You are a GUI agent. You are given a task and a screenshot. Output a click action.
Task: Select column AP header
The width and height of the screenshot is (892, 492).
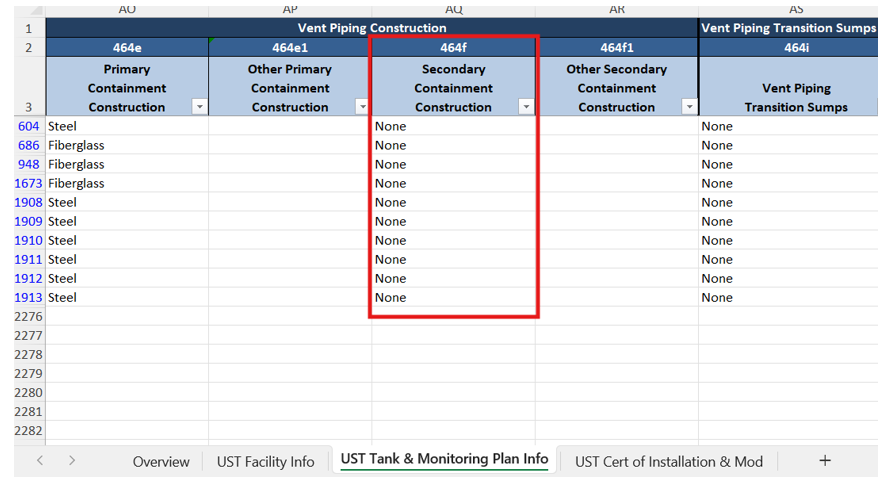(x=290, y=10)
